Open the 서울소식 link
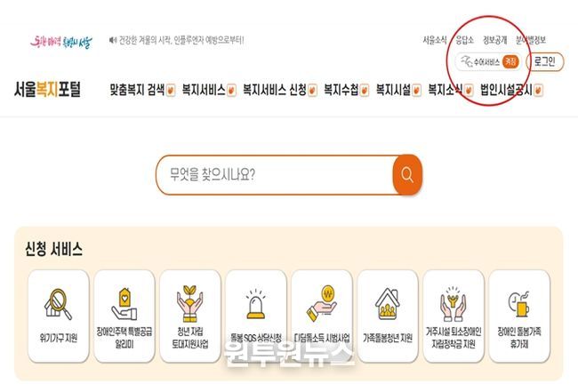This screenshot has width=578, height=392. pos(435,40)
